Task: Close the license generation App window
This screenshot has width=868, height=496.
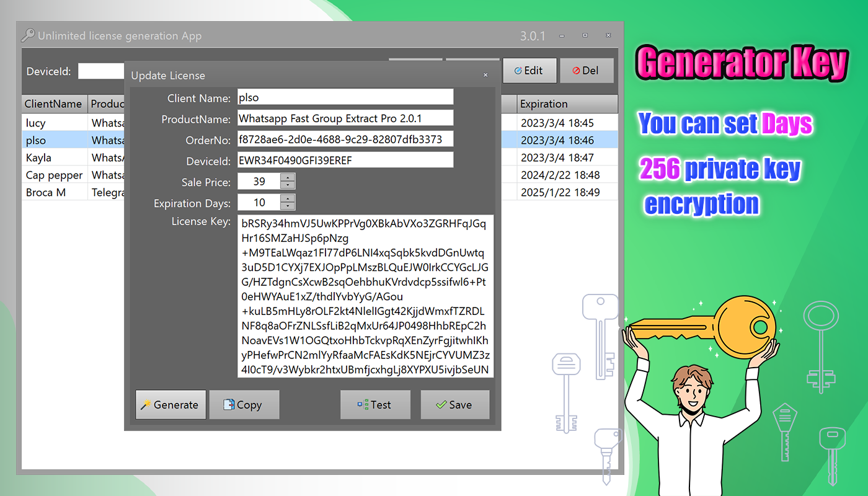Action: pos(608,35)
